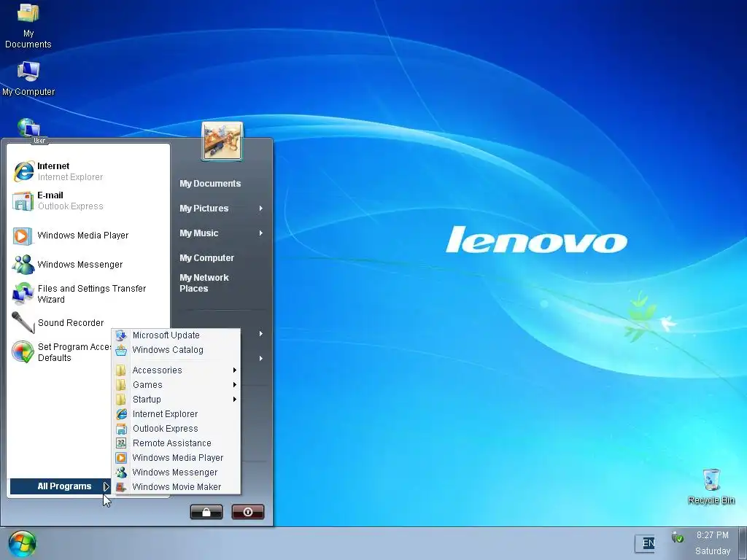The width and height of the screenshot is (747, 560).
Task: Open My Documents in right pane
Action: 210,184
